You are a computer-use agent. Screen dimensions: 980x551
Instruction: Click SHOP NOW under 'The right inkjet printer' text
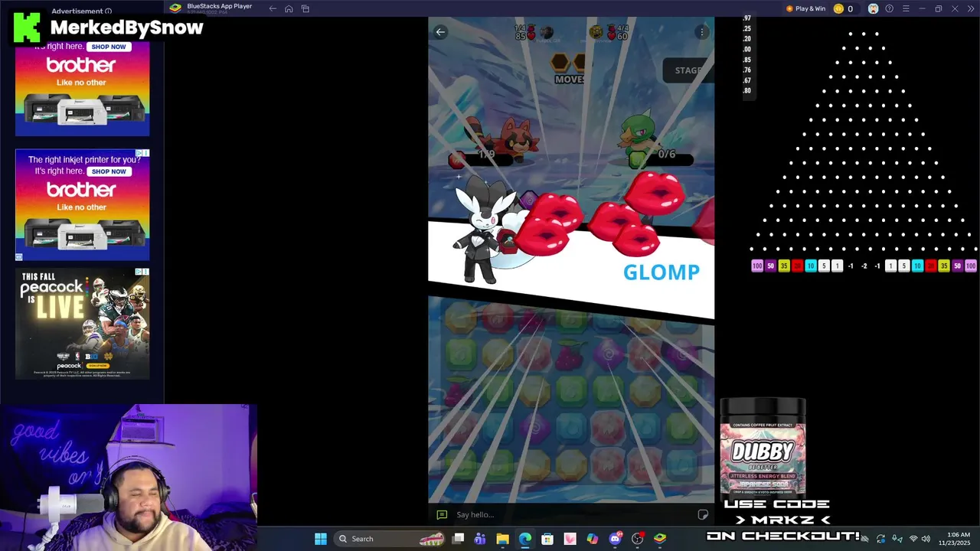[x=109, y=171]
